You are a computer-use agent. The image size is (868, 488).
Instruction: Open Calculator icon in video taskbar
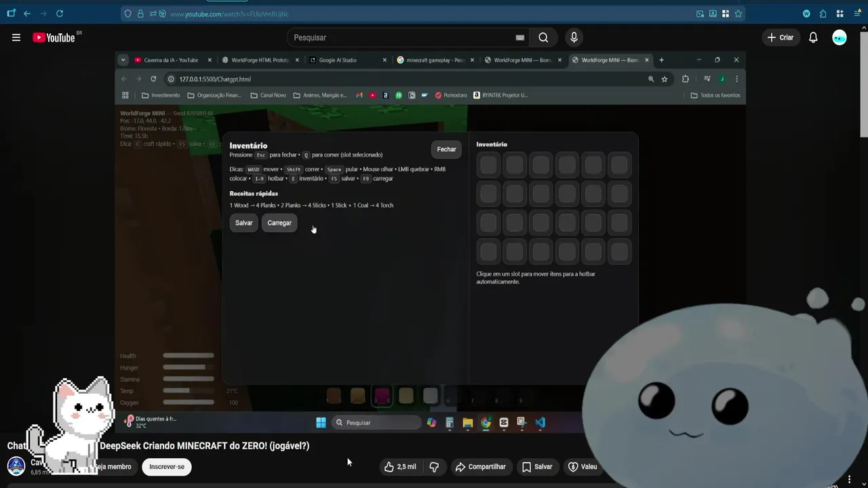450,423
